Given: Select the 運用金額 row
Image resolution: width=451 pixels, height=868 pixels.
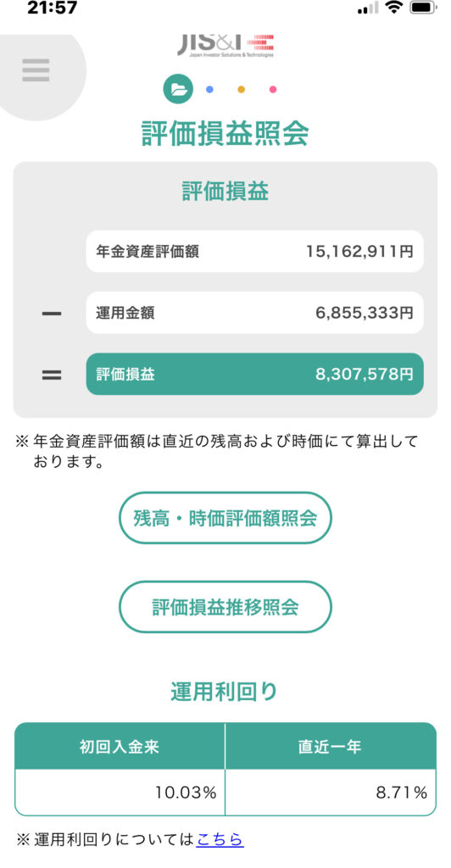Looking at the screenshot, I should pyautogui.click(x=254, y=313).
